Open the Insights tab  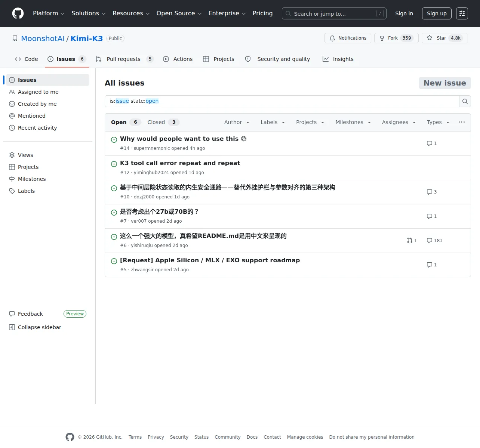338,59
